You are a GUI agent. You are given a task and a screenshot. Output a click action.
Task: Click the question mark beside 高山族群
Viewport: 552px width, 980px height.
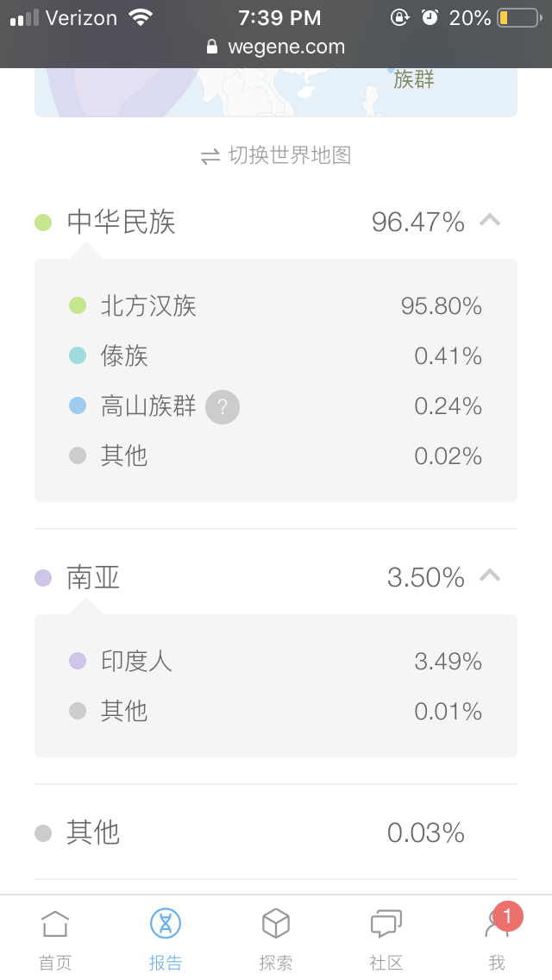223,407
